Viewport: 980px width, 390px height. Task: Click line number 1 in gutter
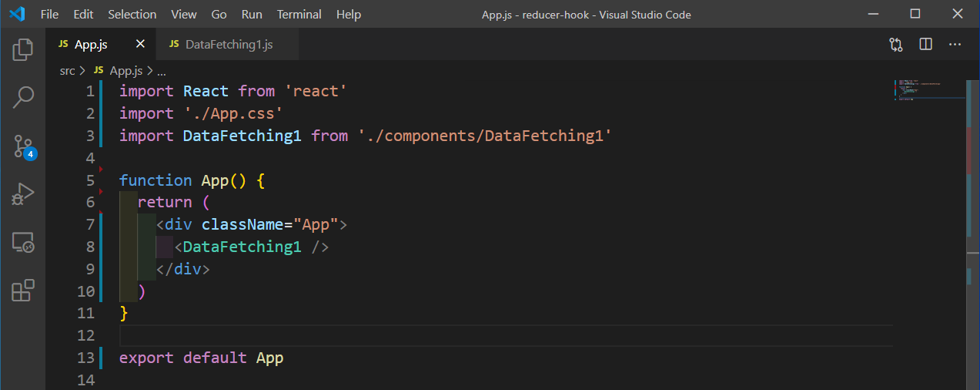coord(90,91)
